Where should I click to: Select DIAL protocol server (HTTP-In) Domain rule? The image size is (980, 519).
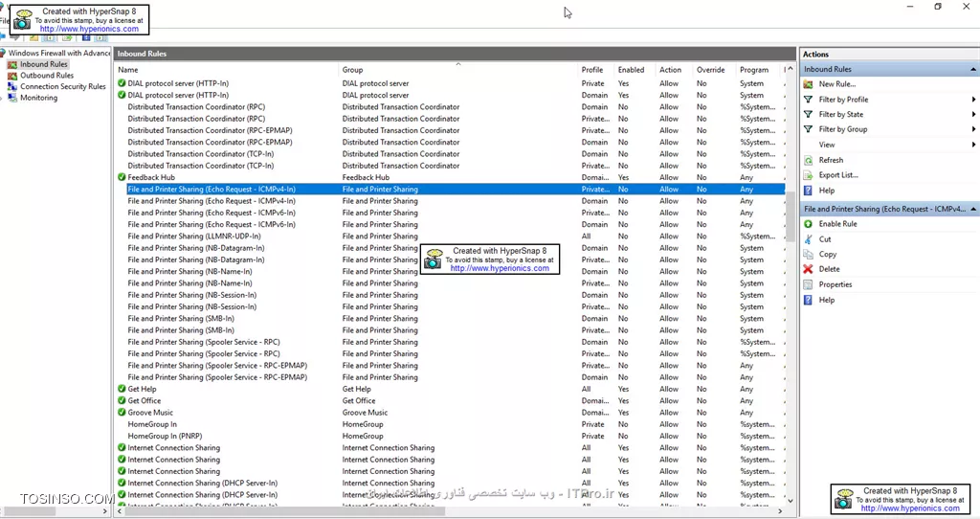pos(450,95)
